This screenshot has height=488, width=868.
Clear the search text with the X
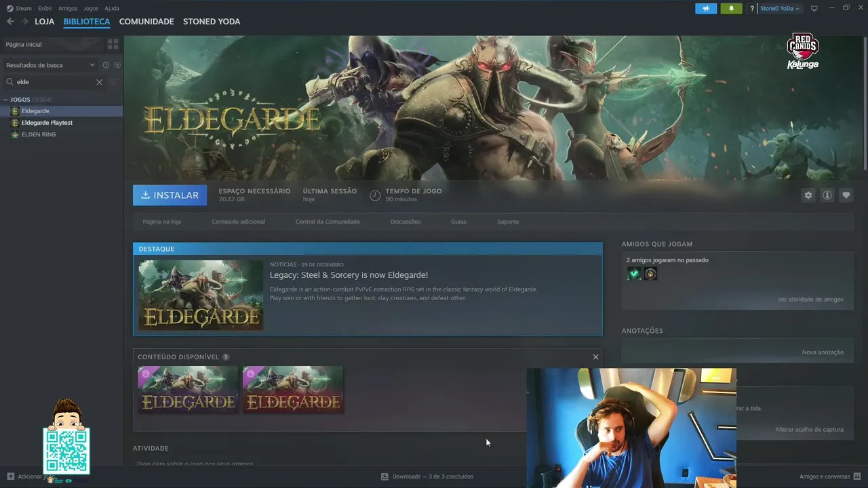pos(99,82)
